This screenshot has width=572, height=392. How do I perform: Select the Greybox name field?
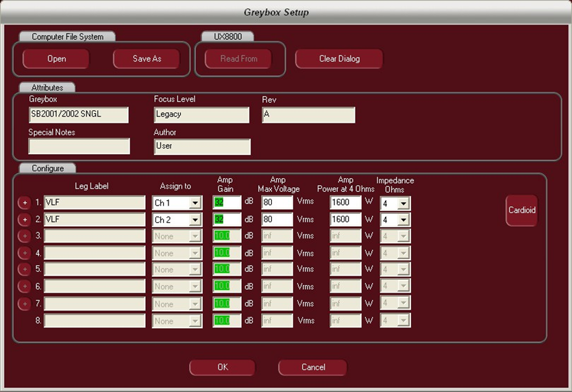pyautogui.click(x=79, y=114)
